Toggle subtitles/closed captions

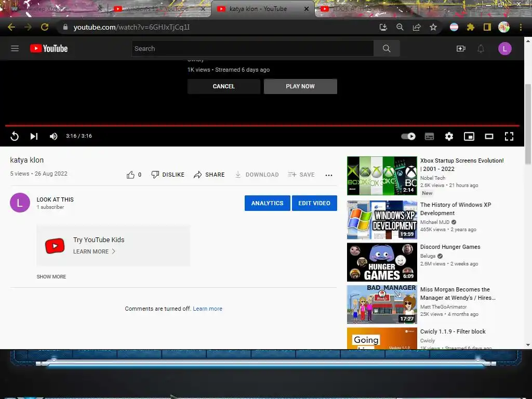[429, 137]
